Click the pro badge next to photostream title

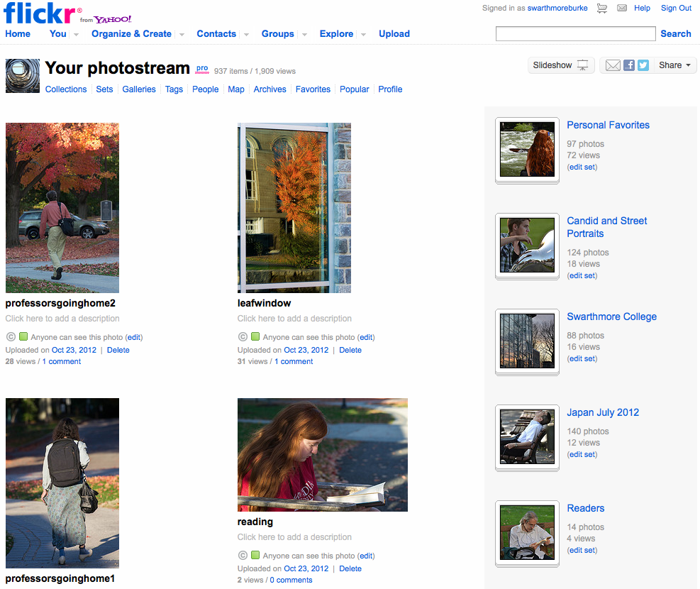(202, 69)
